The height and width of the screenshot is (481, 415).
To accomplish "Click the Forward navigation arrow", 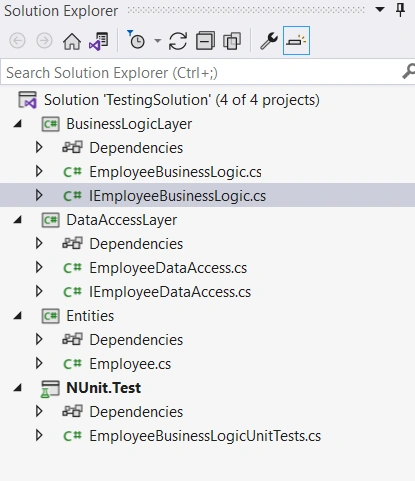I will tap(44, 41).
